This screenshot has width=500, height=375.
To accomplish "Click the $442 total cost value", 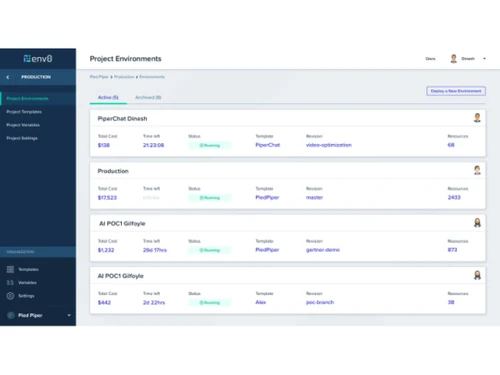I will (x=104, y=303).
